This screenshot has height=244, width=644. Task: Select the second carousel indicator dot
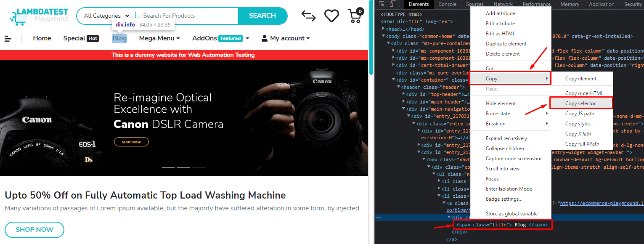[183, 167]
